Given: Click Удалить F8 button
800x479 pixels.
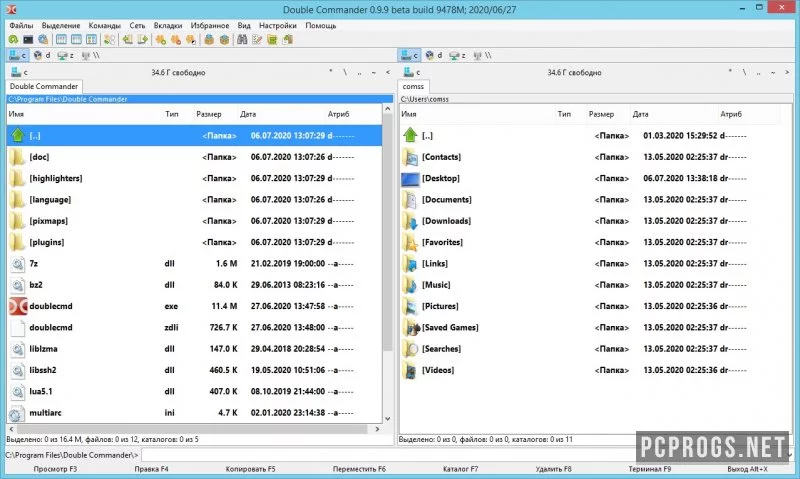Looking at the screenshot, I should pos(554,469).
